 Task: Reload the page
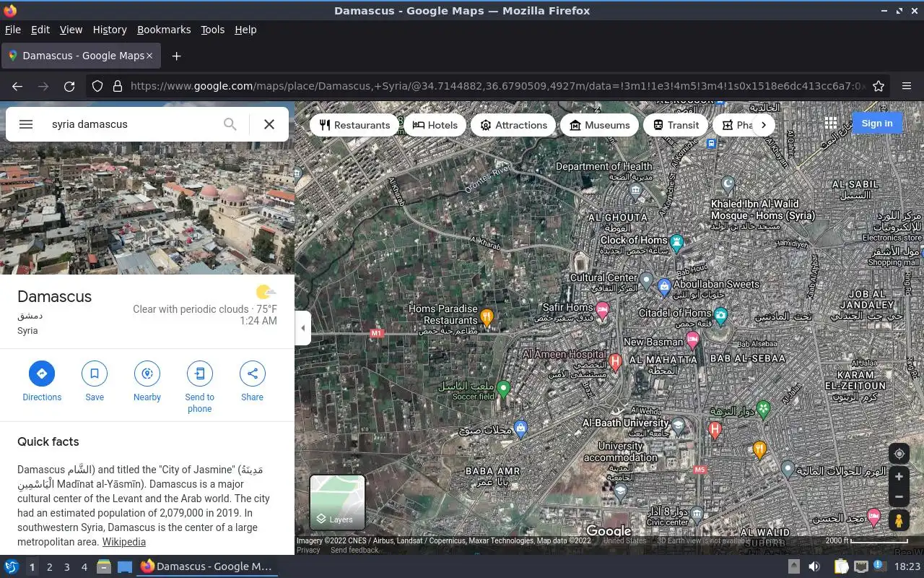point(69,86)
